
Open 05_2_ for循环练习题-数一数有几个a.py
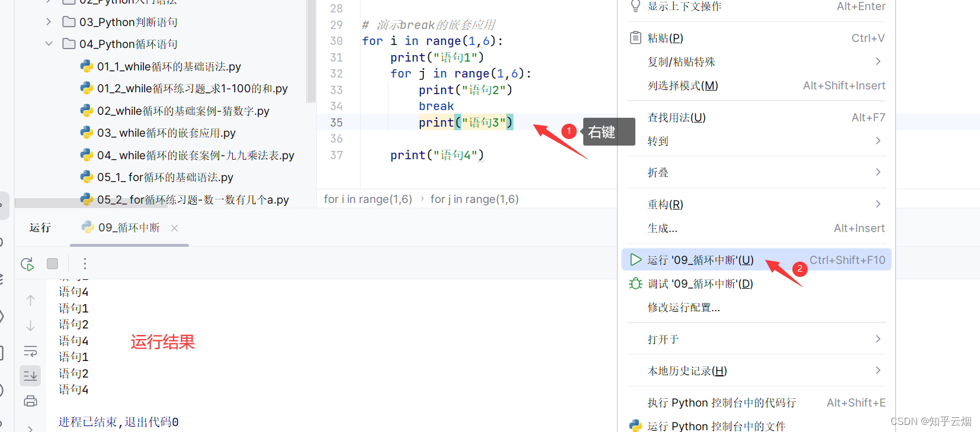193,199
